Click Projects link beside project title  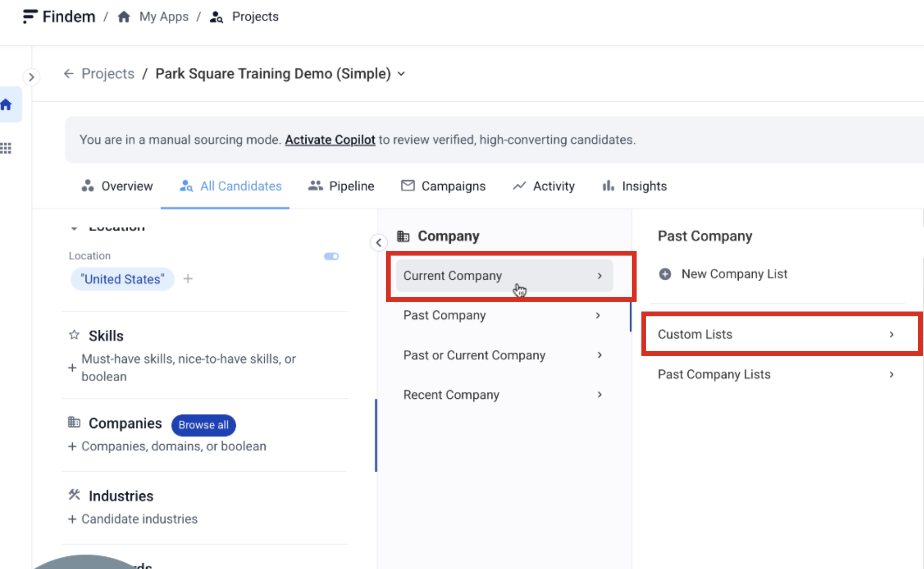pyautogui.click(x=108, y=73)
